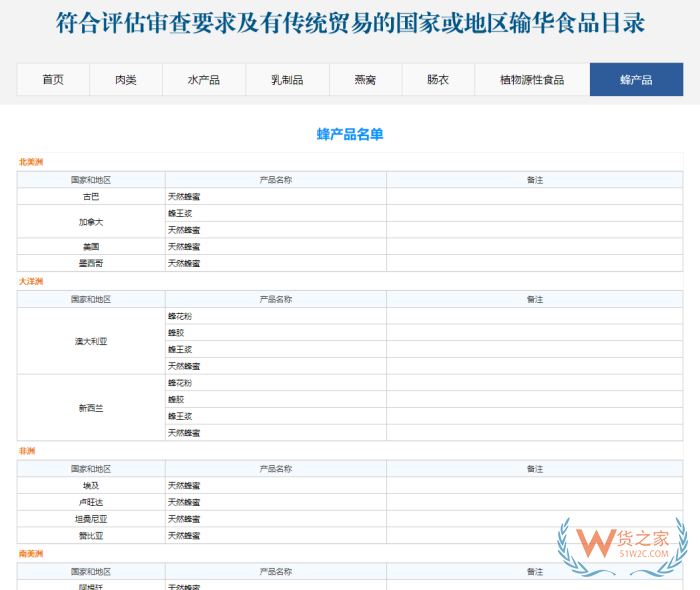Click the 北美洲 region label
Screen dimensions: 700x590
pos(31,162)
